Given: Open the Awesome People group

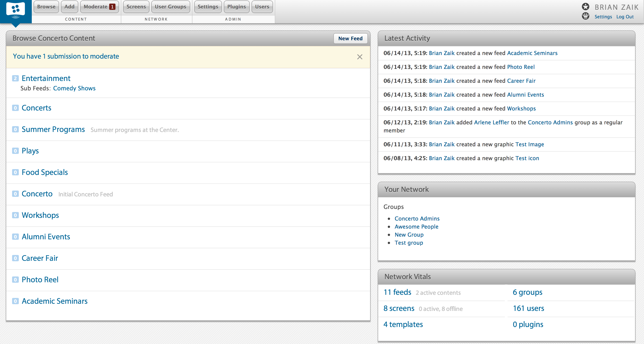Looking at the screenshot, I should point(416,227).
